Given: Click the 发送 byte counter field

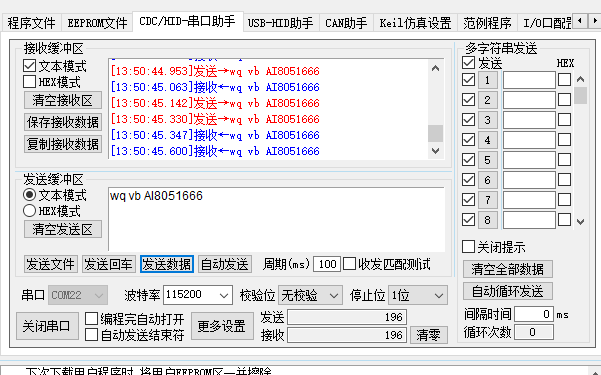Looking at the screenshot, I should point(347,317).
